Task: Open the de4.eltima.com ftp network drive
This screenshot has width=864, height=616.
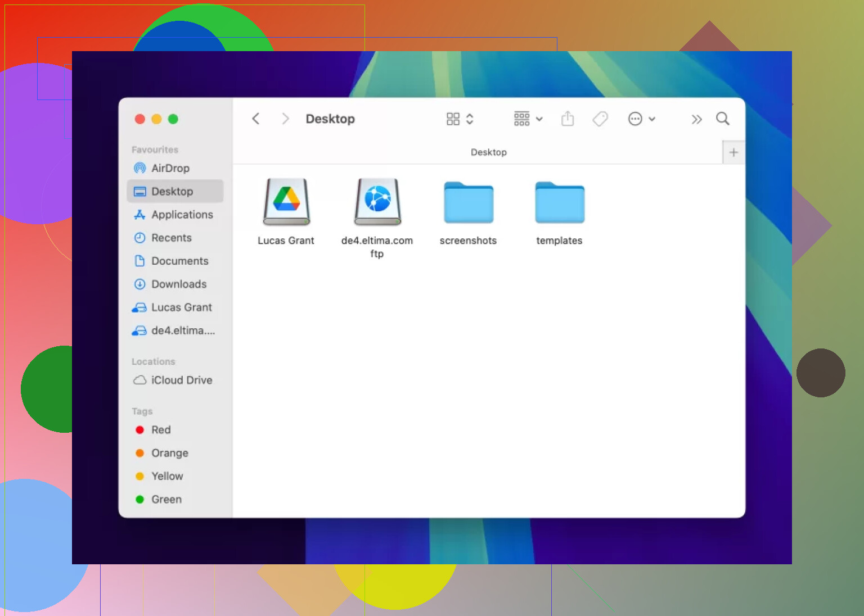Action: click(x=377, y=202)
